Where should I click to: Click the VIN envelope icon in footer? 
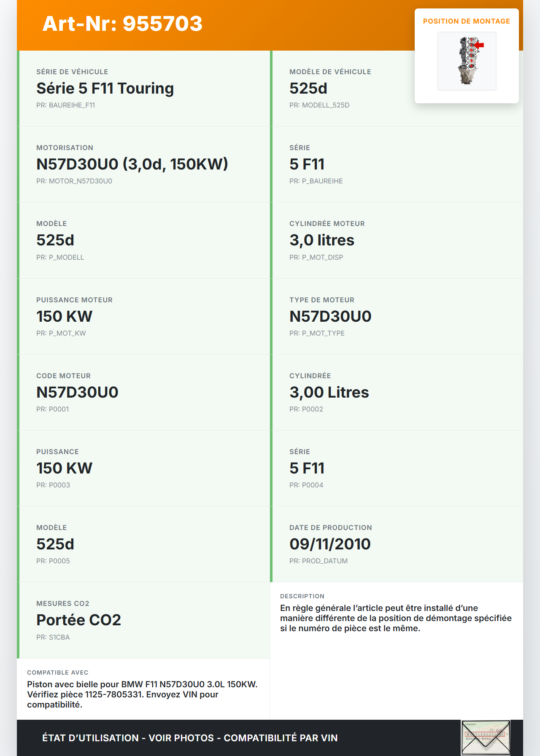486,737
